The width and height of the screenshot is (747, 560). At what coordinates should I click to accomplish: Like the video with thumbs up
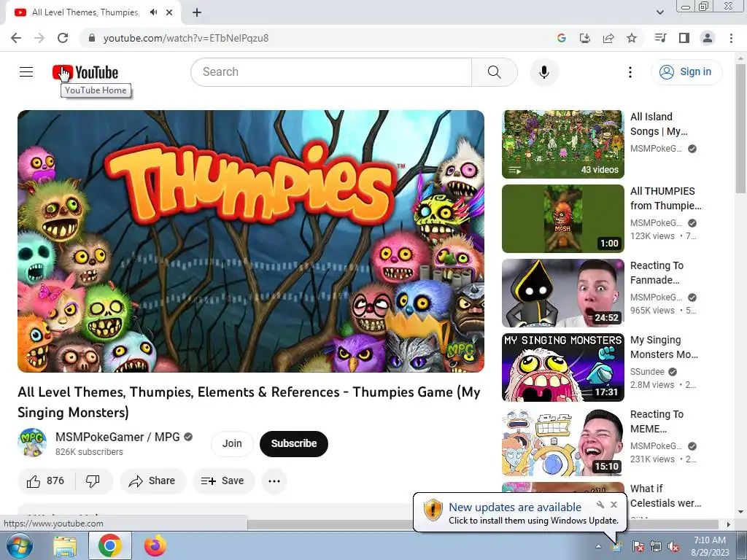(46, 481)
